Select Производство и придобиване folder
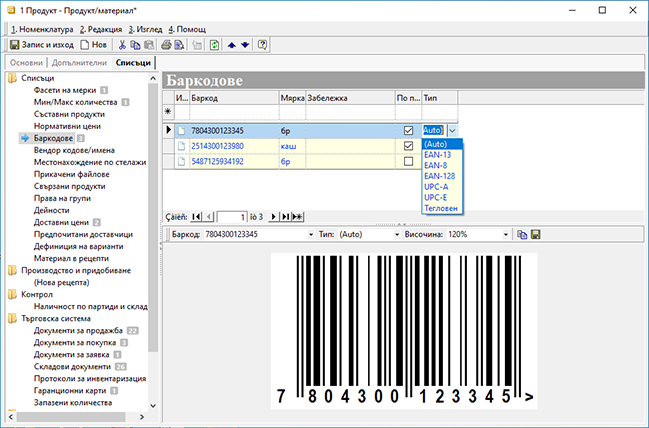This screenshot has width=649, height=428. tap(76, 270)
